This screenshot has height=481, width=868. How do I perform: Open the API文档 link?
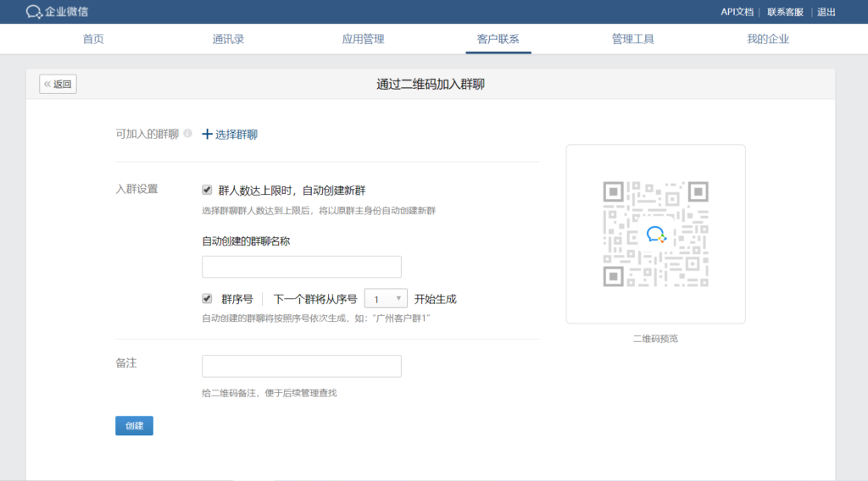(737, 12)
